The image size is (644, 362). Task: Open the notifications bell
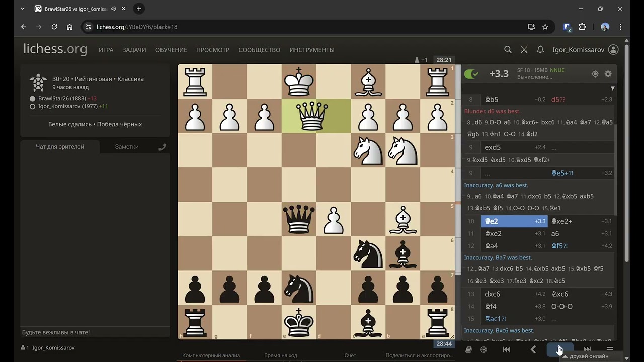point(540,50)
